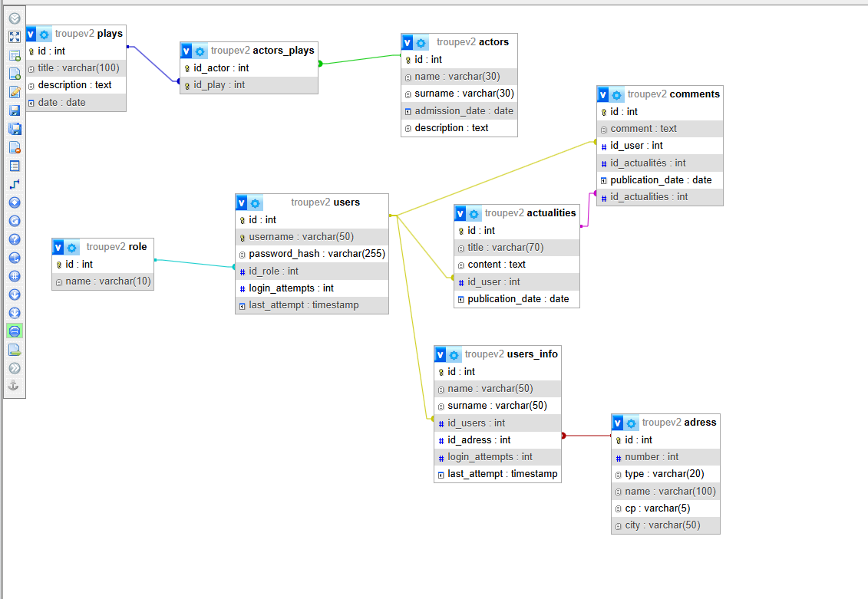Open the gear options on users table
The width and height of the screenshot is (868, 599).
click(x=256, y=203)
